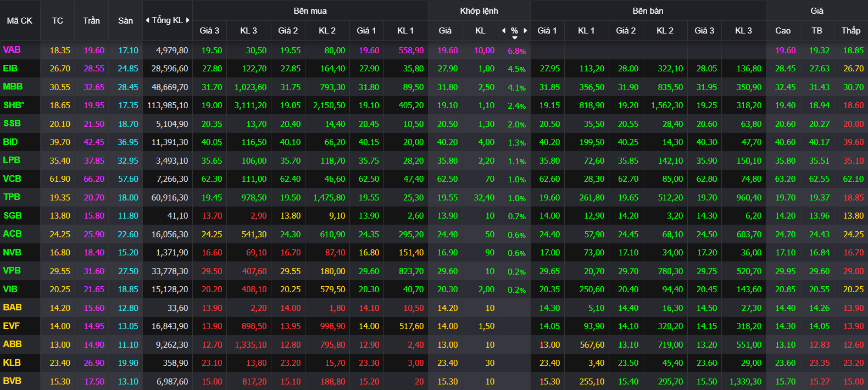The width and height of the screenshot is (868, 390).
Task: Open the BID stock symbol
Action: click(10, 142)
